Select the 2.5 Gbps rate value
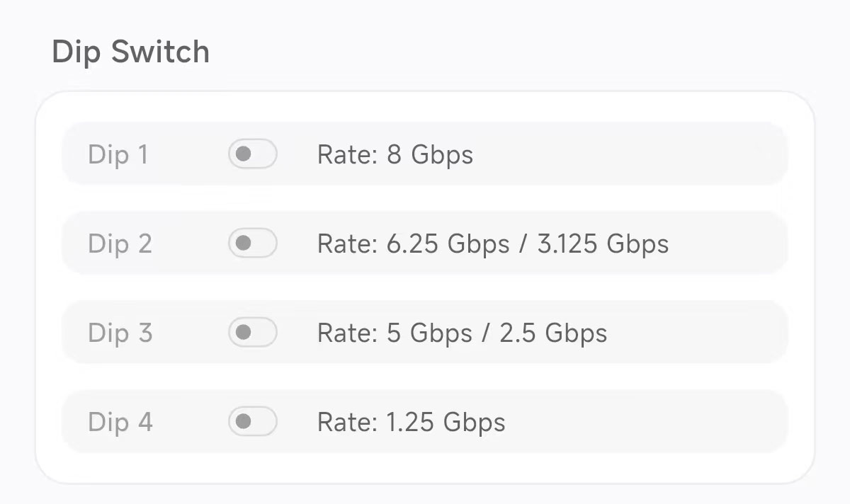The image size is (850, 504). point(553,333)
